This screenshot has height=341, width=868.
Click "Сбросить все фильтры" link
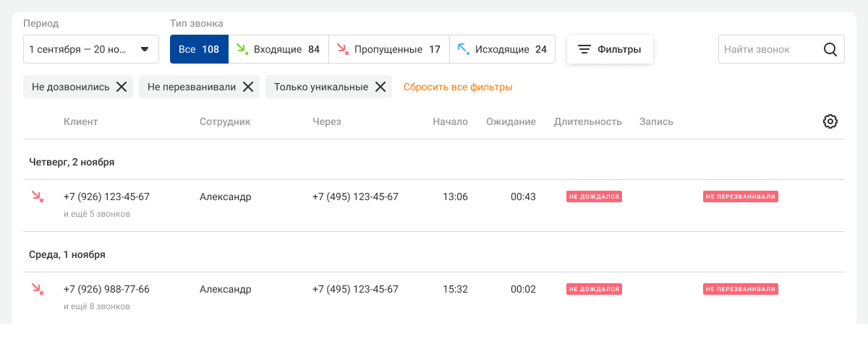click(x=458, y=87)
